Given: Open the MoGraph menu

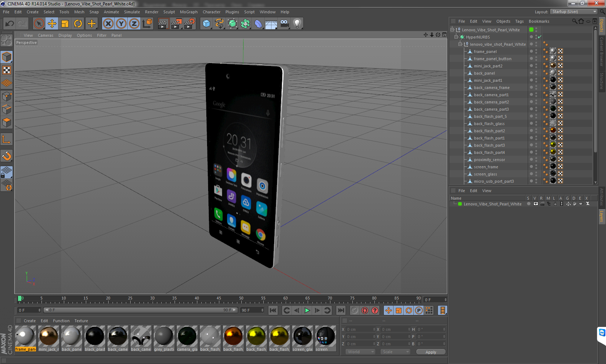Looking at the screenshot, I should (x=189, y=12).
